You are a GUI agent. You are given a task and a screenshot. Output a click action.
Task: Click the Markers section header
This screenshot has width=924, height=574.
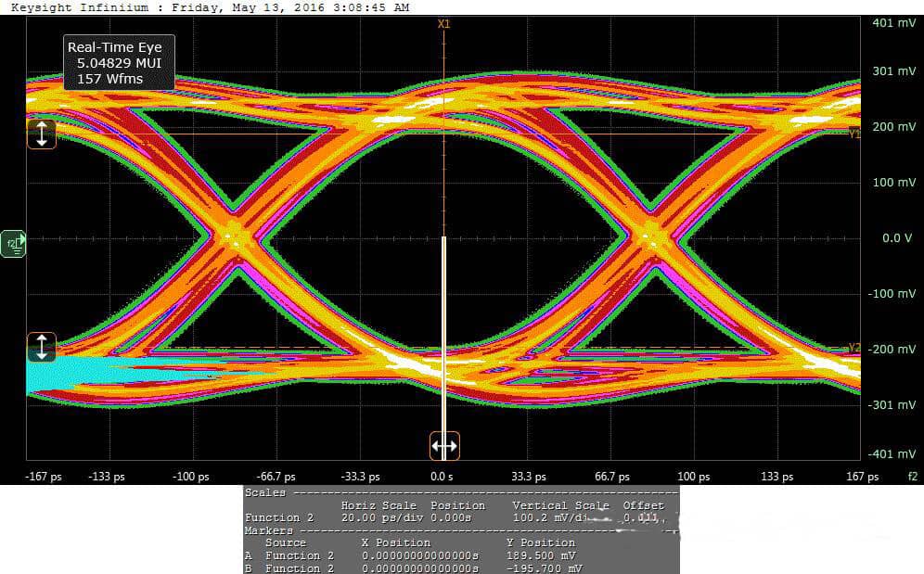click(x=269, y=530)
